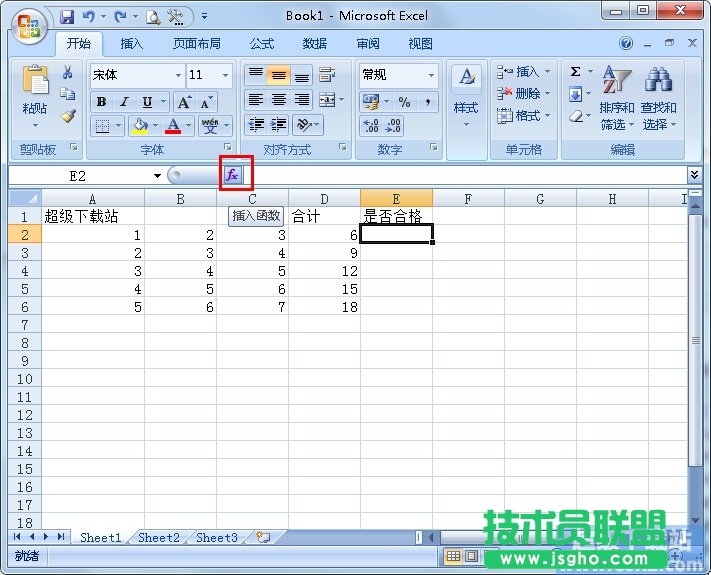711x575 pixels.
Task: Pick the yellow fill color bucket
Action: 140,126
